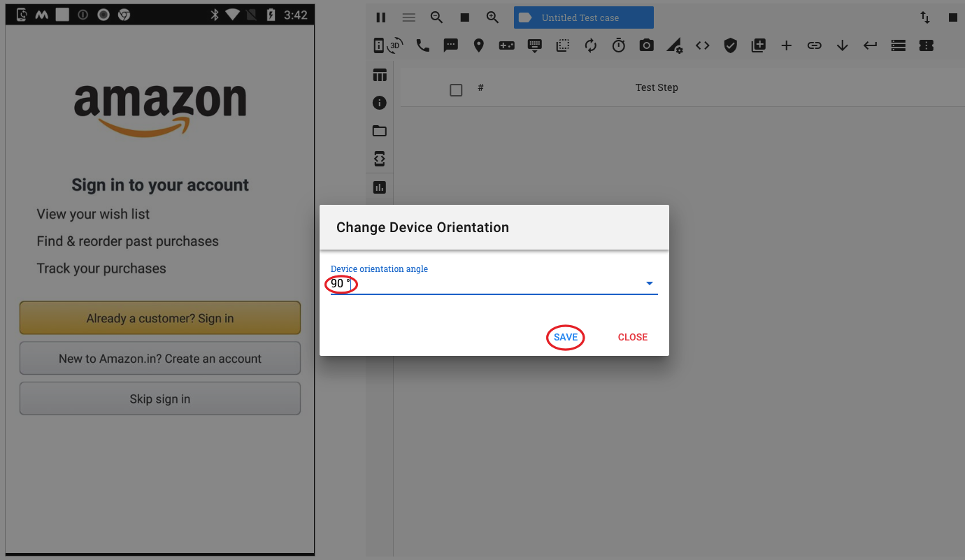Click the down arrow icon
This screenshot has width=965, height=560.
(x=843, y=45)
